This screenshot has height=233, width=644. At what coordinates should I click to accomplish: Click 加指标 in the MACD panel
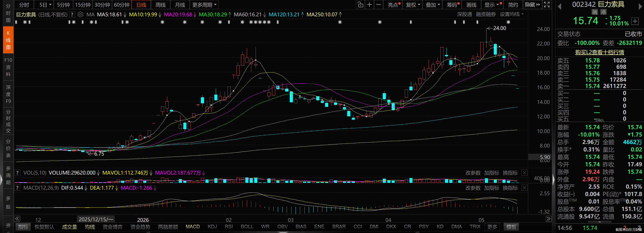(491, 188)
